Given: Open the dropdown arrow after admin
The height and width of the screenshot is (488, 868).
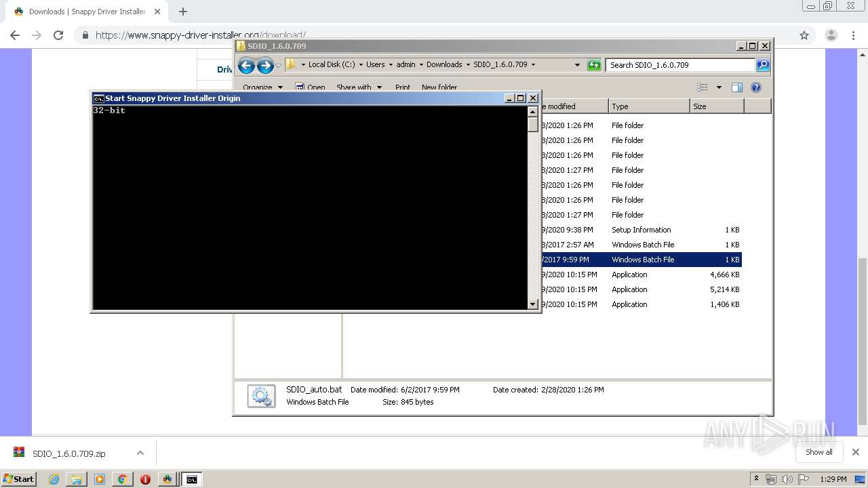Looking at the screenshot, I should click(x=421, y=65).
